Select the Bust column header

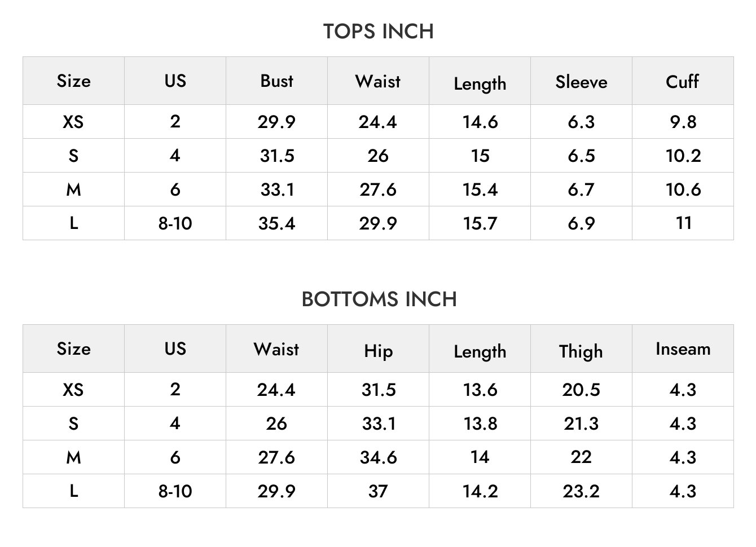pyautogui.click(x=276, y=81)
